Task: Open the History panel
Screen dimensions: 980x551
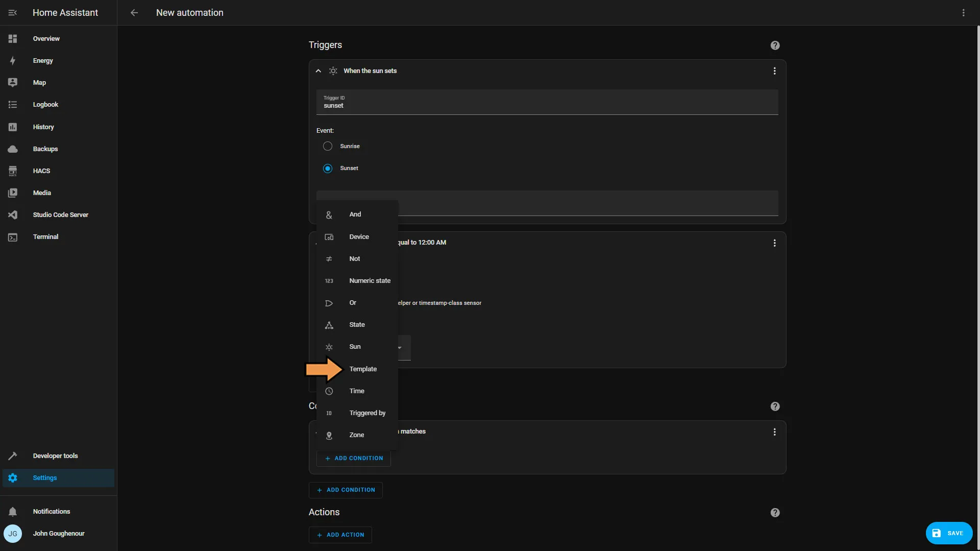Action: point(58,127)
